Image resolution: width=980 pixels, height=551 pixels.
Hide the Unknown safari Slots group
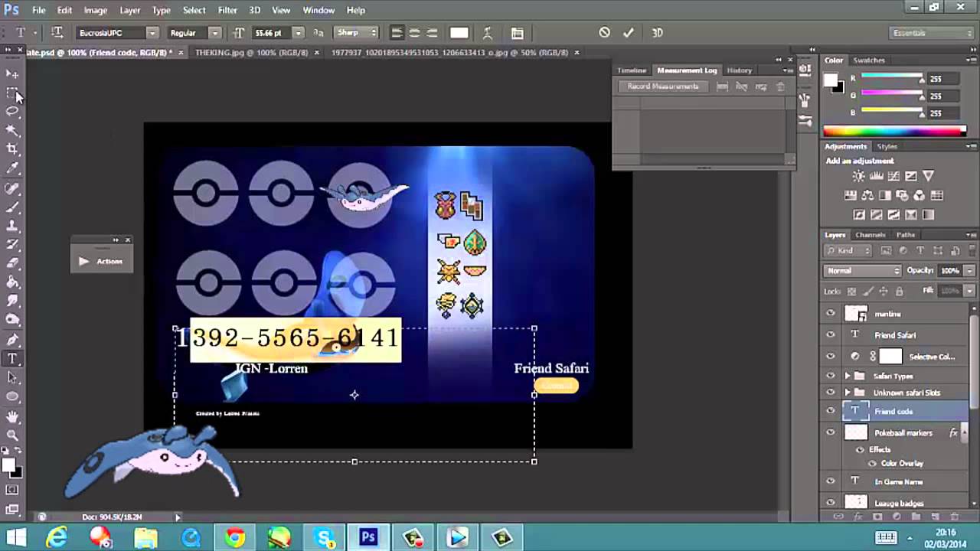pyautogui.click(x=831, y=392)
